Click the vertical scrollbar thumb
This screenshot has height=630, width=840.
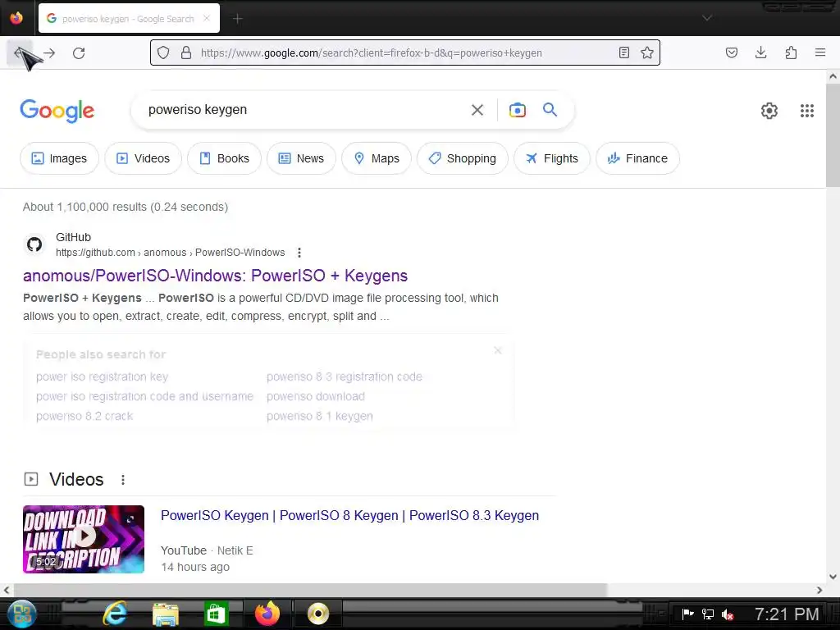click(x=833, y=135)
